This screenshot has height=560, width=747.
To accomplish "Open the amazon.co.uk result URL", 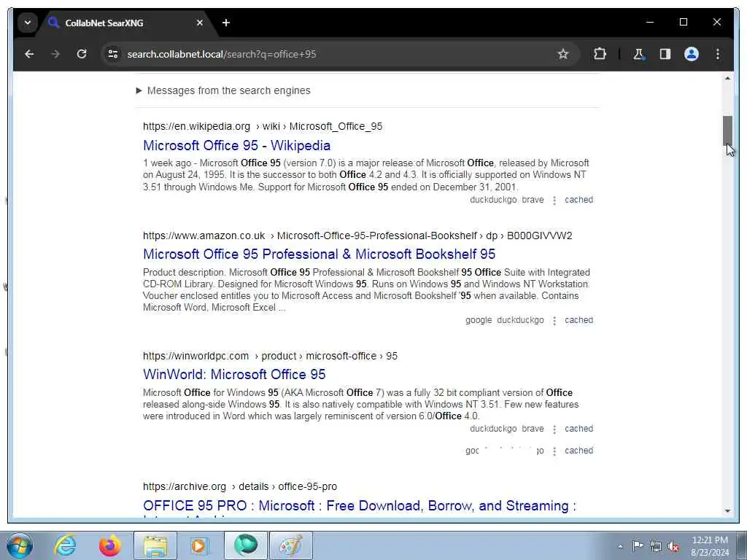I will pyautogui.click(x=357, y=236).
